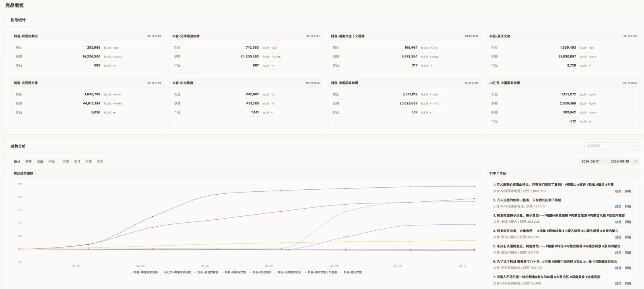Open 拆解 for work 7 河南人不语

pos(628,283)
